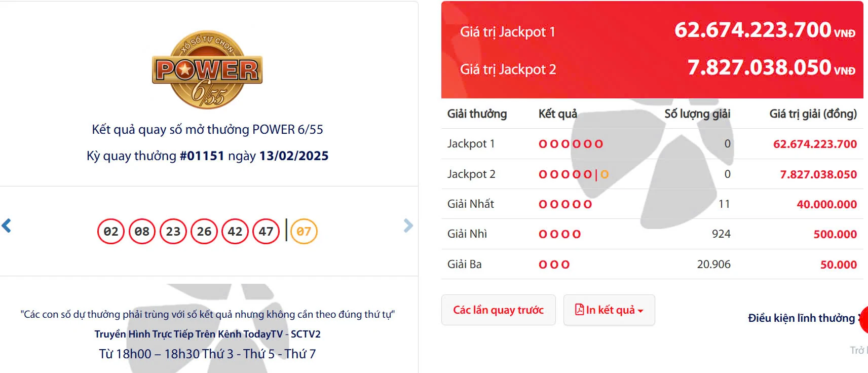868x373 pixels.
Task: Click the winning number ball 02
Action: coord(111,231)
